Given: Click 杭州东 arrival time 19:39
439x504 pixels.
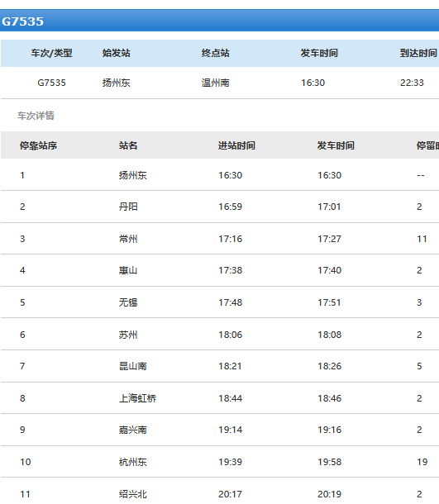Looking at the screenshot, I should 231,462.
